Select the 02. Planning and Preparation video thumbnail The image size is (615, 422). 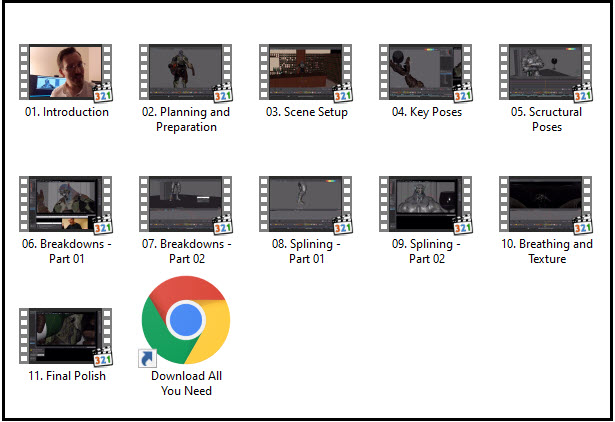[x=186, y=72]
